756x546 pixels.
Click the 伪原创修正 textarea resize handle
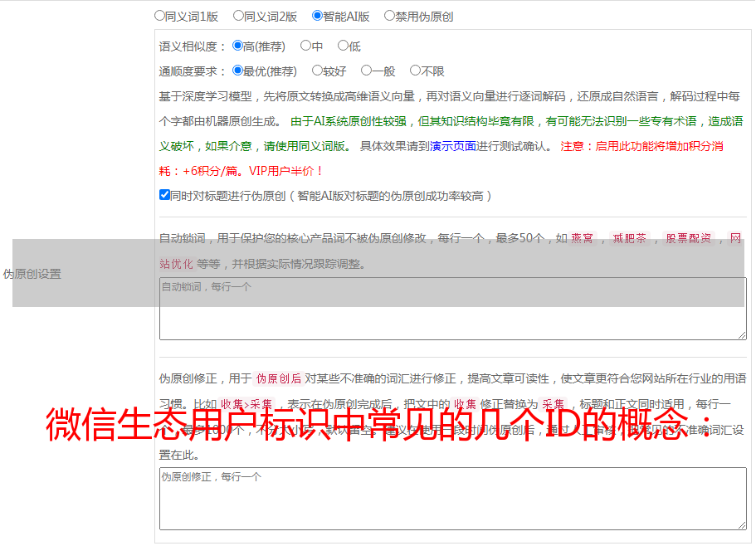pyautogui.click(x=742, y=525)
